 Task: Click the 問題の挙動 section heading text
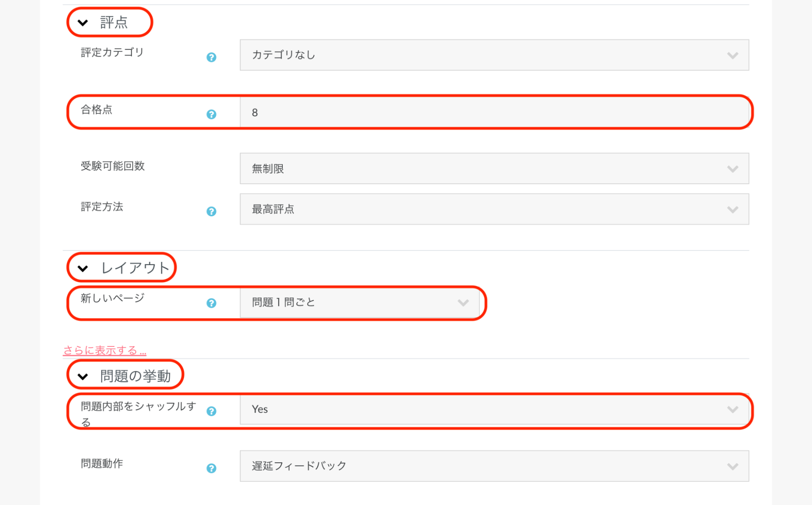coord(135,376)
